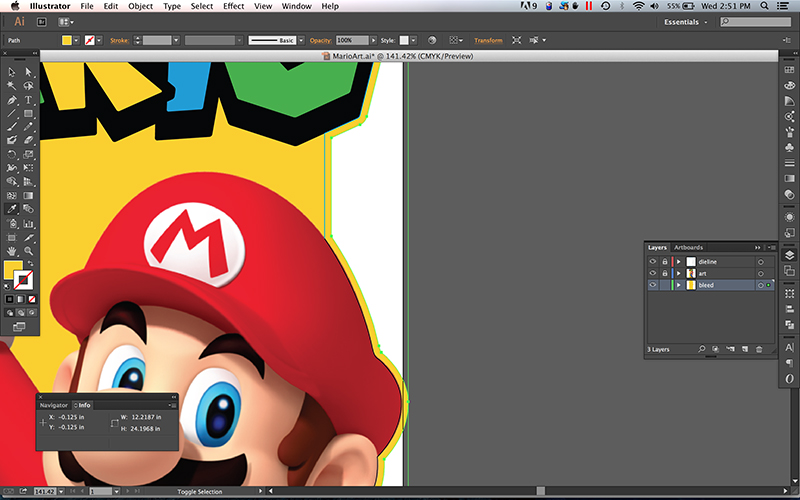Image resolution: width=800 pixels, height=500 pixels.
Task: Target the art layer circle
Action: pos(761,273)
